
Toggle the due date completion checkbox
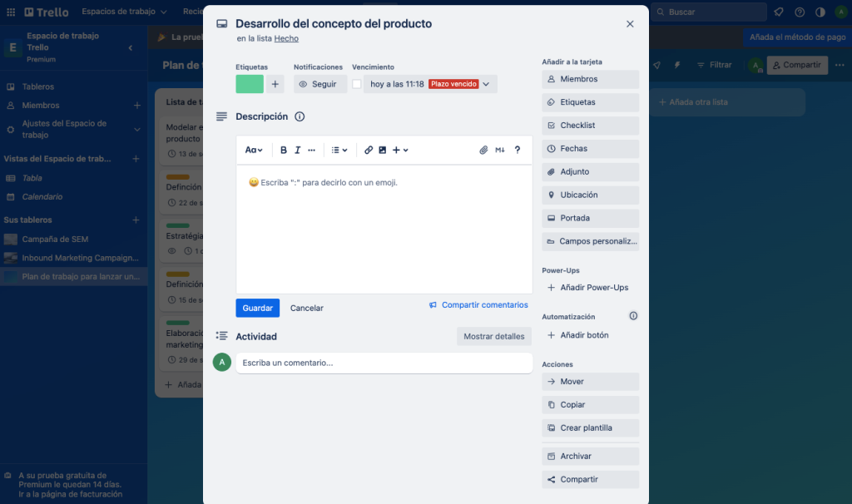pyautogui.click(x=356, y=83)
